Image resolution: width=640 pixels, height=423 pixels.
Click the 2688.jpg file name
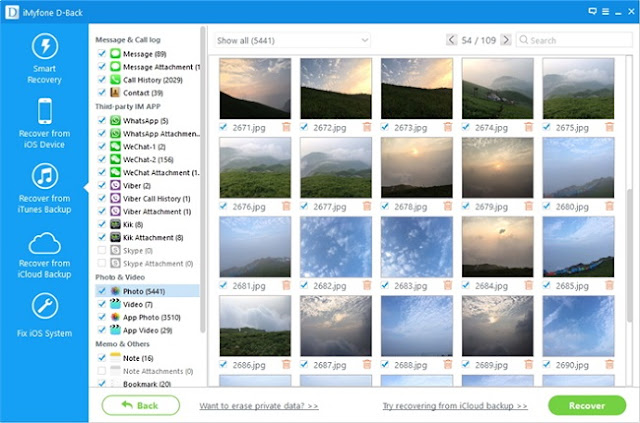point(411,365)
